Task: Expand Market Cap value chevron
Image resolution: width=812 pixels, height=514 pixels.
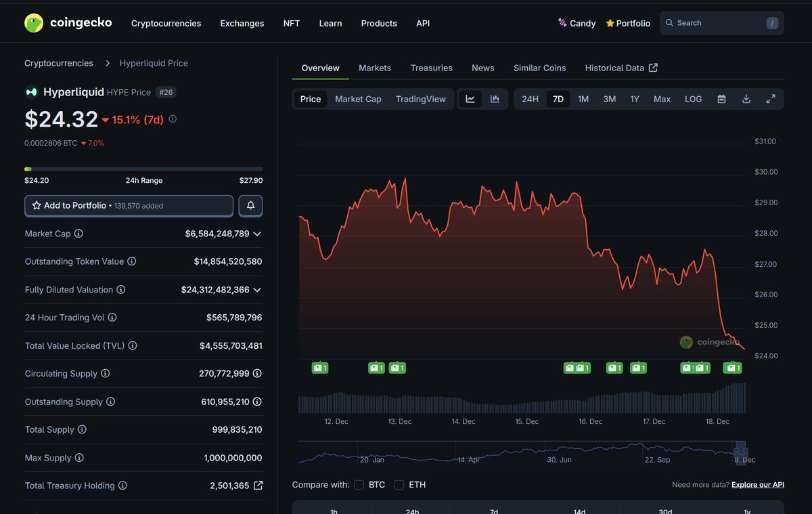Action: [257, 234]
